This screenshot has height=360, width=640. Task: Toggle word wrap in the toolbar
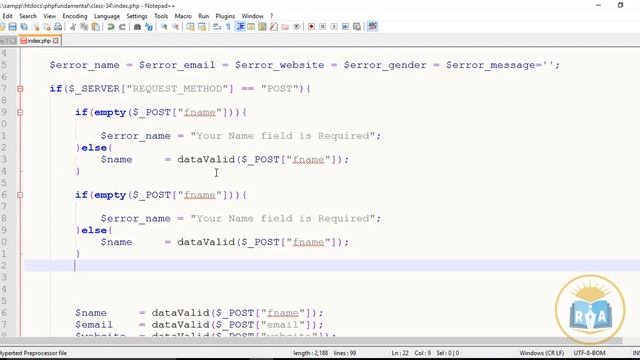pyautogui.click(x=217, y=27)
